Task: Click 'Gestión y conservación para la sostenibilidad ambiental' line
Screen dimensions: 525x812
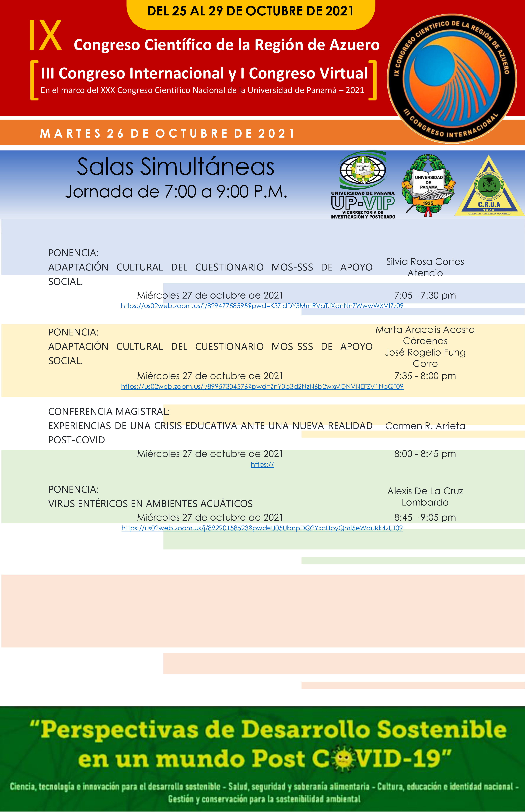Action: coord(264,799)
